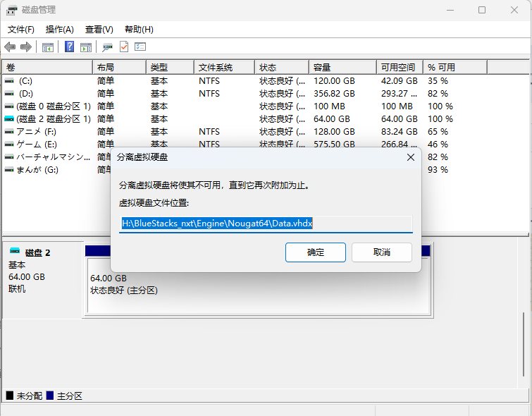The width and height of the screenshot is (532, 416).
Task: Select the まんが (G:) volume row
Action: (37, 170)
